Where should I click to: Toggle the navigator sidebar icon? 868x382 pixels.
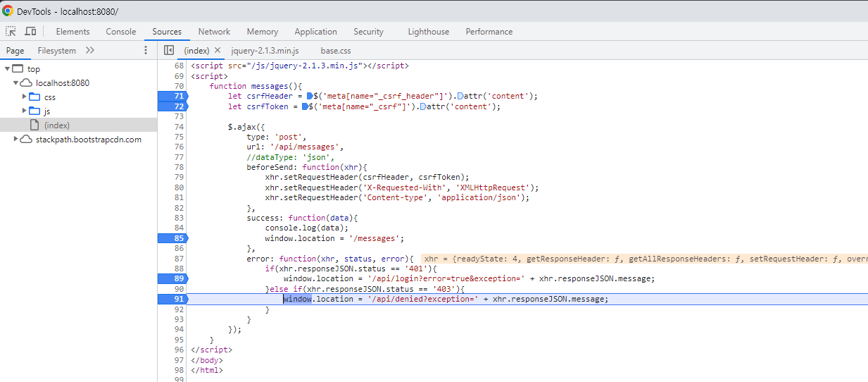tap(169, 51)
